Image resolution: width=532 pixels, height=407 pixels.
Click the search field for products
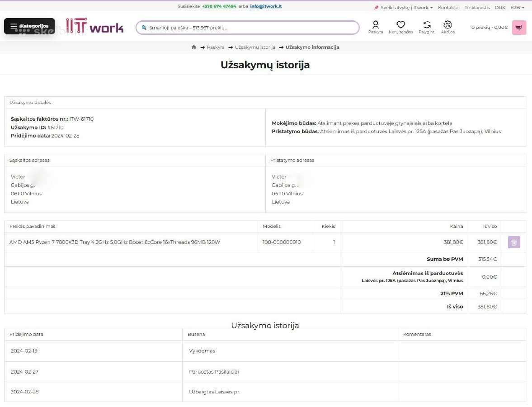point(248,28)
